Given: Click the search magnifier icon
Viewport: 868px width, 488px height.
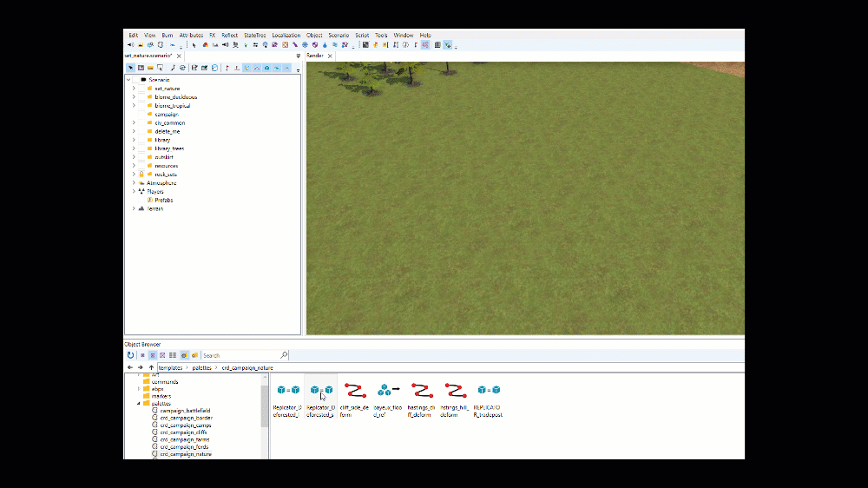Looking at the screenshot, I should (x=284, y=355).
